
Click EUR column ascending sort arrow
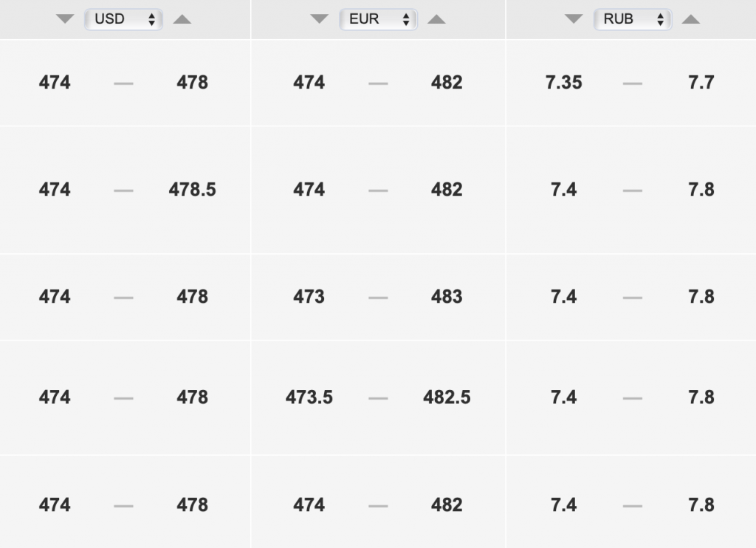436,19
